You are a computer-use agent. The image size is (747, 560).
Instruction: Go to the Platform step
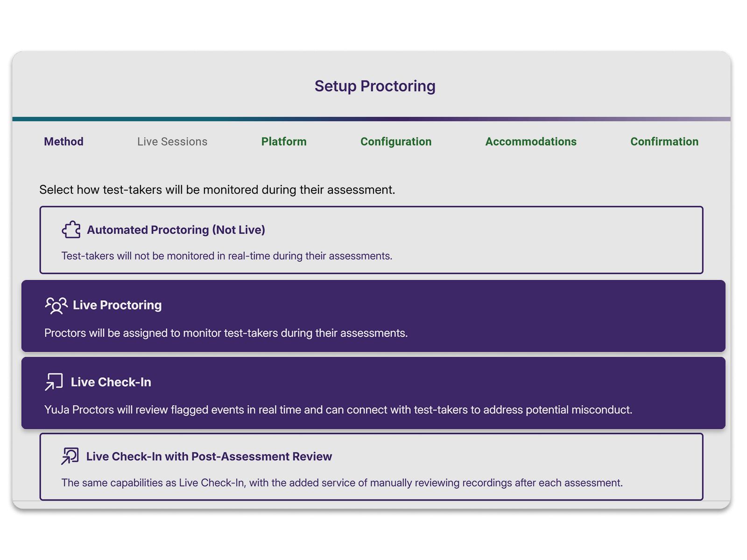pos(284,141)
